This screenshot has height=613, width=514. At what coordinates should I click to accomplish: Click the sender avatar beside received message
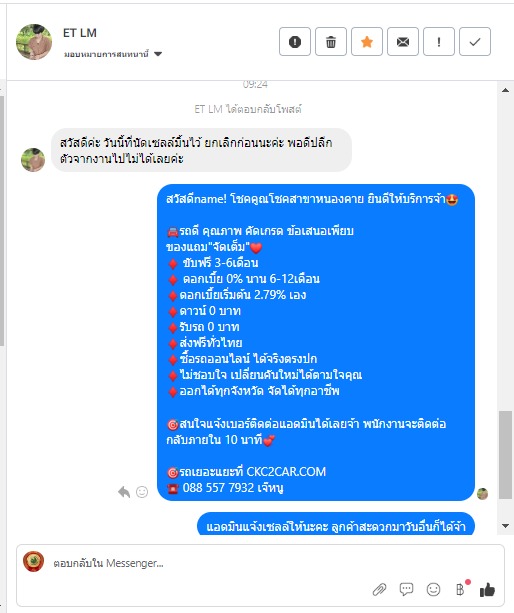33,160
